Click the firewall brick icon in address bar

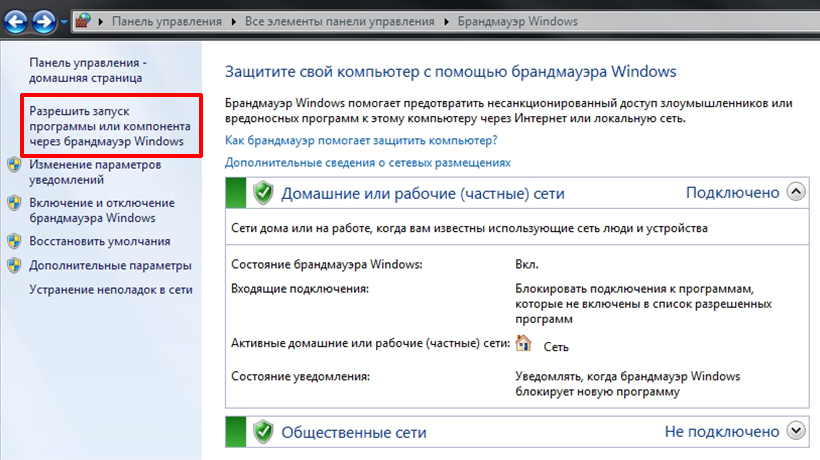click(83, 21)
